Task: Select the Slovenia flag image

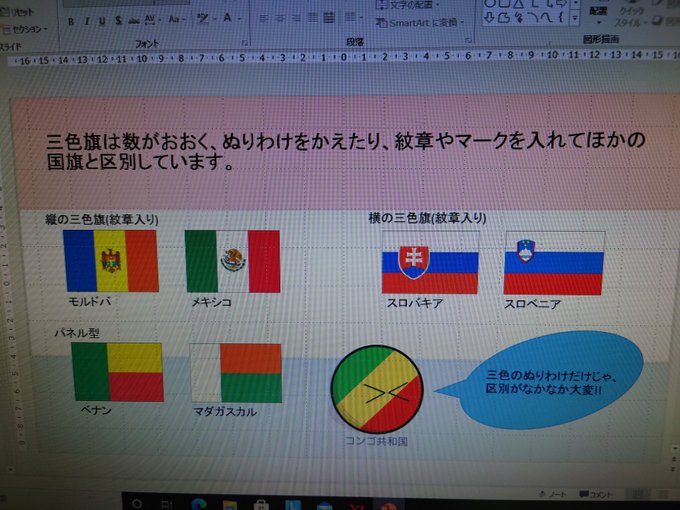Action: pos(554,263)
